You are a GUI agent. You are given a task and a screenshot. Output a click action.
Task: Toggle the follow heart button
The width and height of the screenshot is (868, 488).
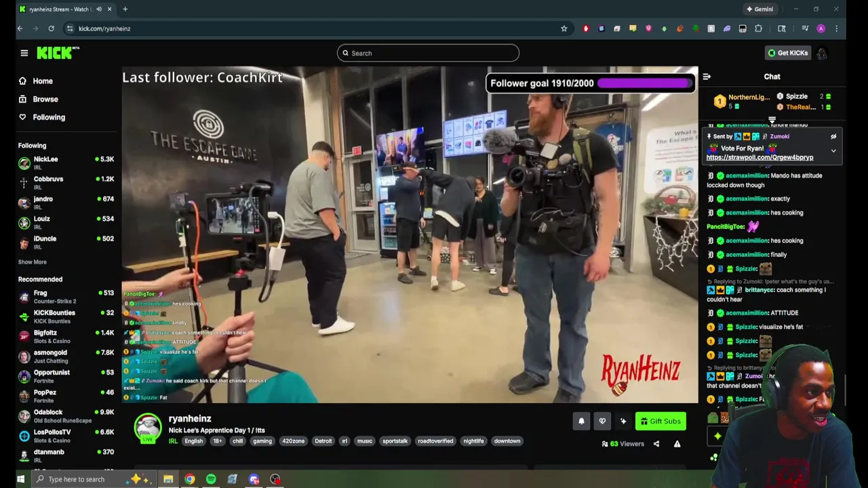602,421
